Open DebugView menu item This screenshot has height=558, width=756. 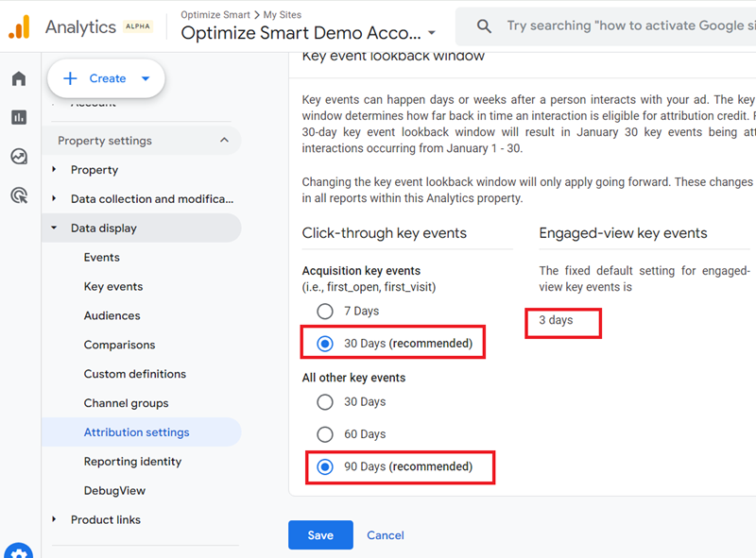[114, 491]
